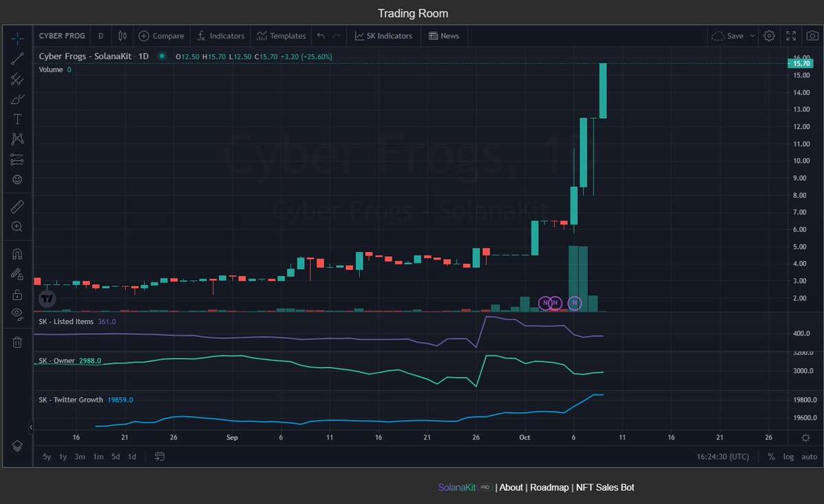This screenshot has width=824, height=504.
Task: Select the 1d date range
Action: click(x=132, y=457)
